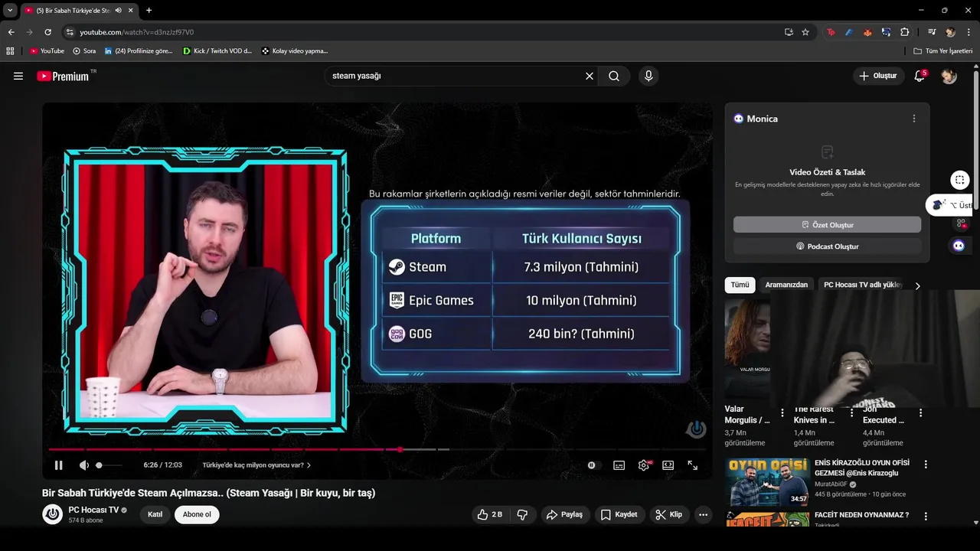The image size is (980, 551).
Task: Reload the page
Action: 47,32
